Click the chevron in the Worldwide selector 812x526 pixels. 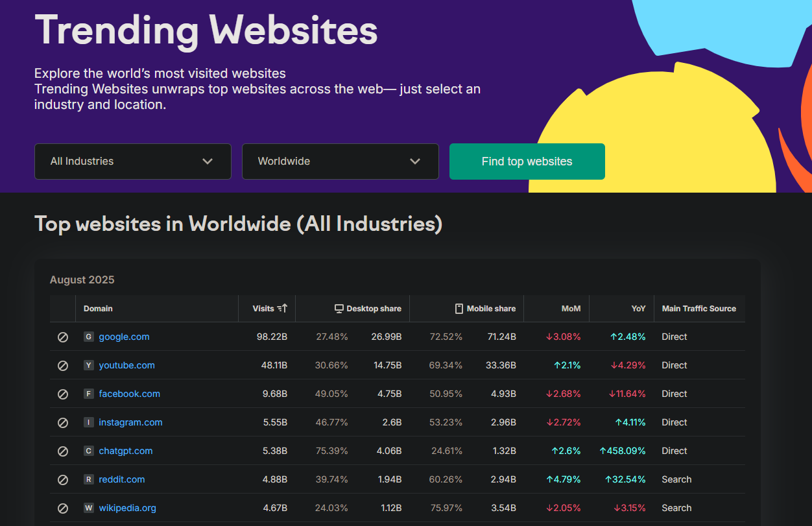tap(415, 161)
